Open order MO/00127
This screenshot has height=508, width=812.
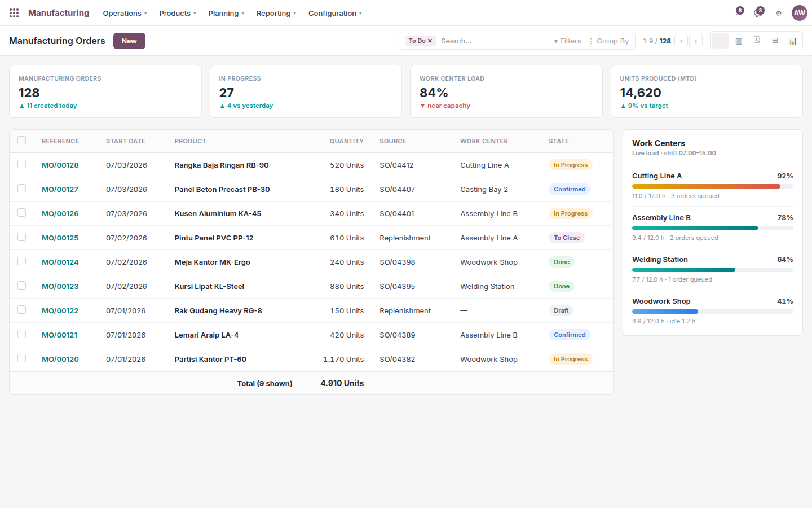(x=60, y=189)
